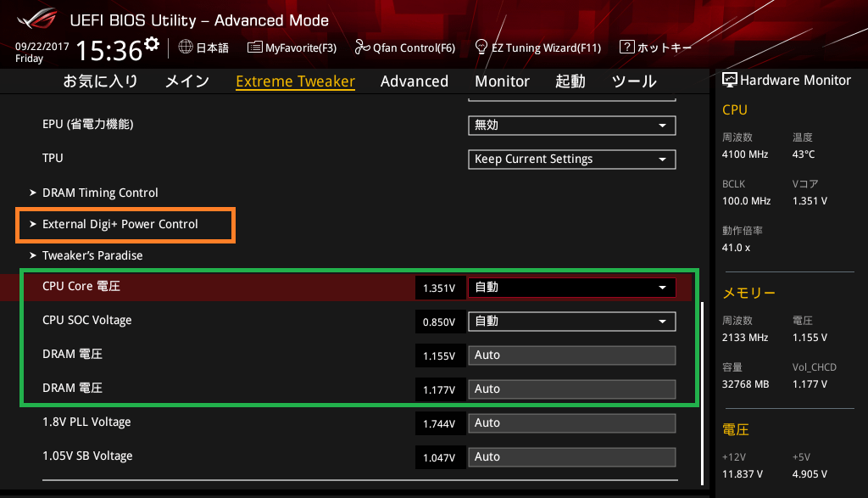Click the 09/22/2017 date text
Screen dimensions: 868x498
tap(42, 47)
